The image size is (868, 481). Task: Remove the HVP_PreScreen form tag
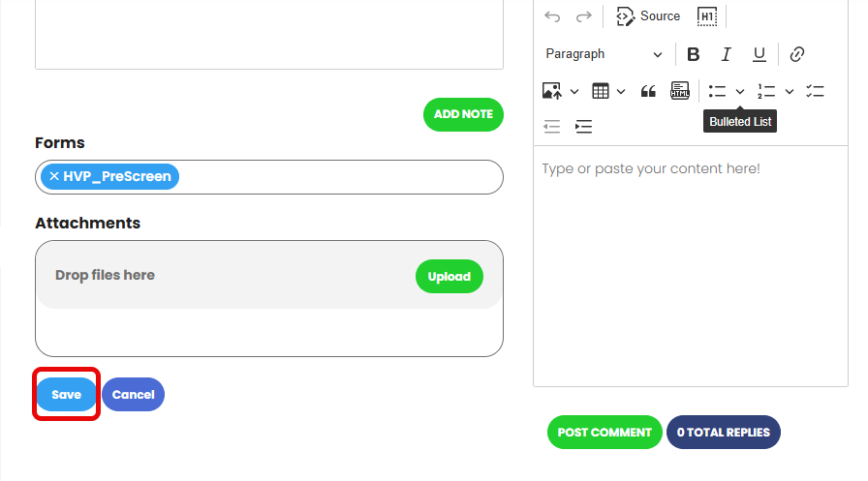pyautogui.click(x=54, y=176)
